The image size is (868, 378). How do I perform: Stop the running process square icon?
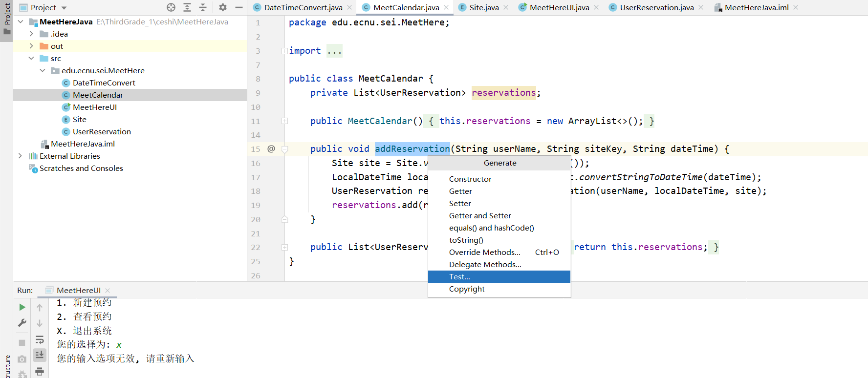pos(22,343)
